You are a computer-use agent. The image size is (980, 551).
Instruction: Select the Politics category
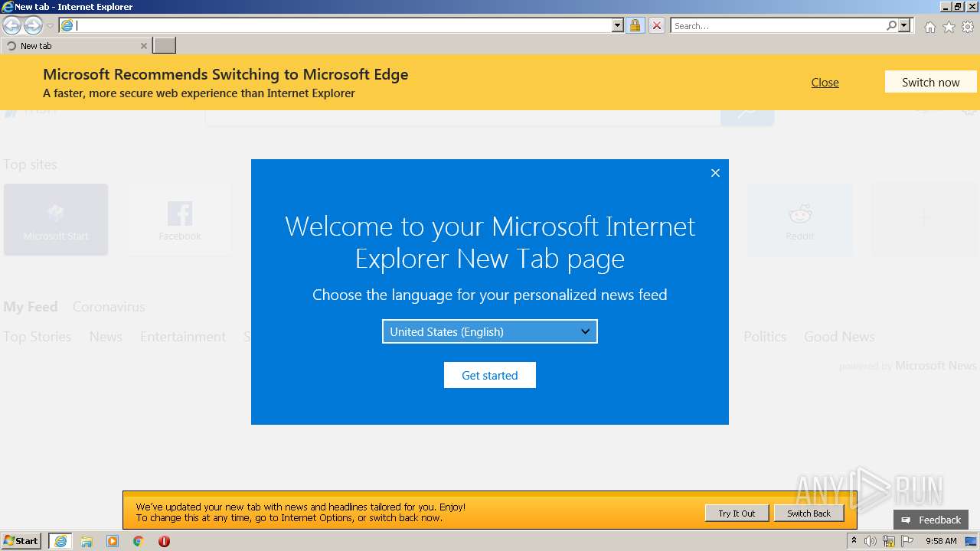click(x=765, y=336)
